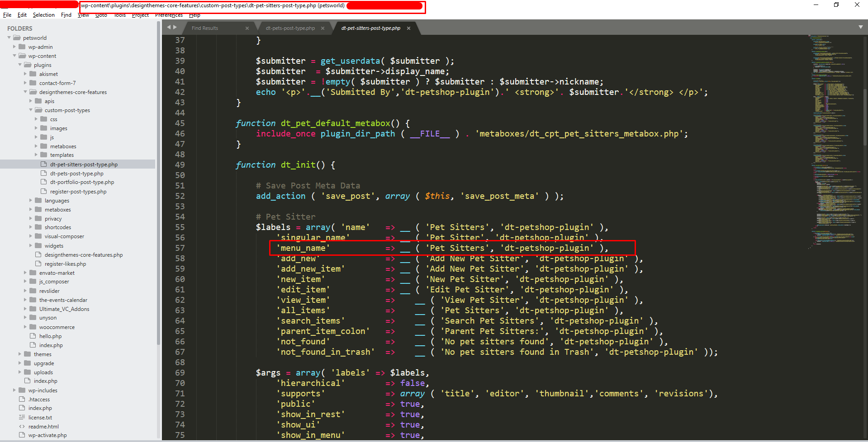Select the widgets folder

pyautogui.click(x=54, y=246)
